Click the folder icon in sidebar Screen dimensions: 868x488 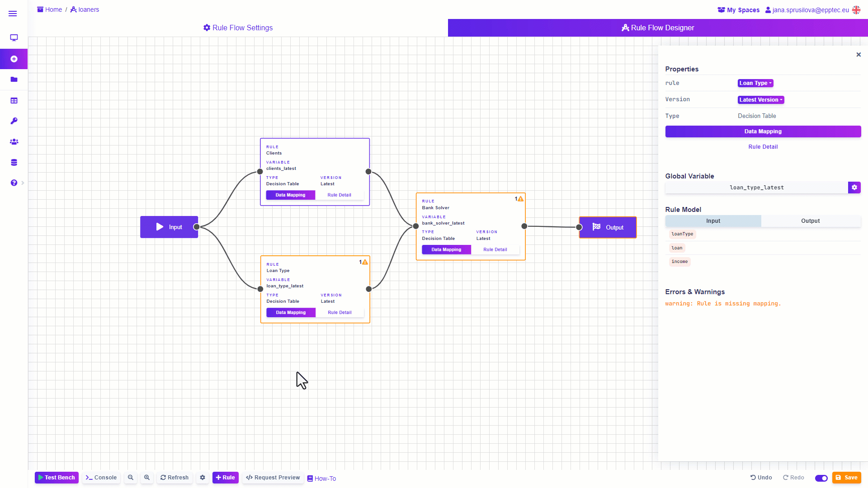[14, 80]
